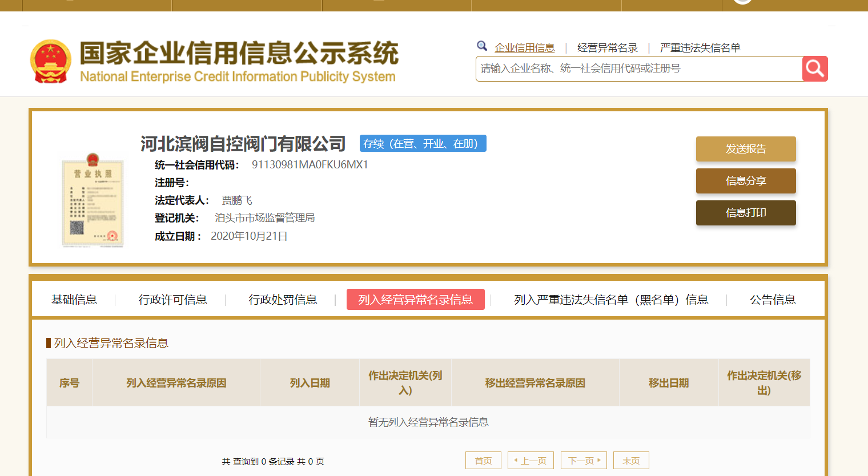
Task: Switch to the 基础信息 tab
Action: pos(74,300)
